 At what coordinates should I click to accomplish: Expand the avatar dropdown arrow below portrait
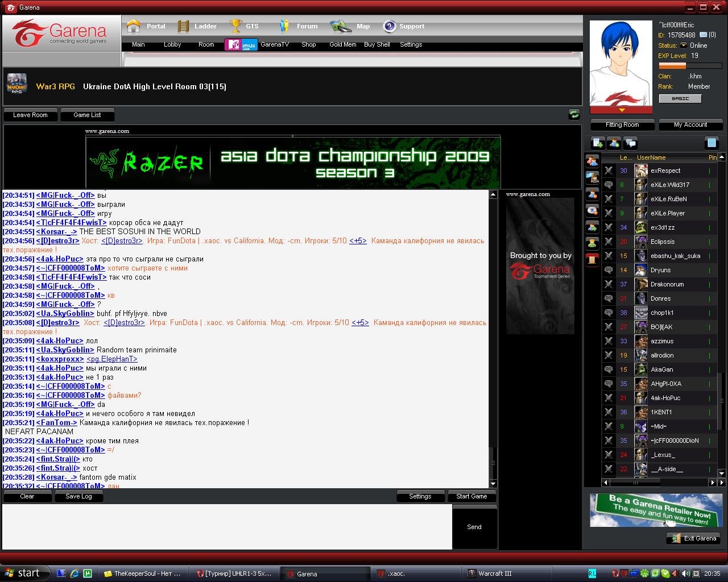coord(621,110)
